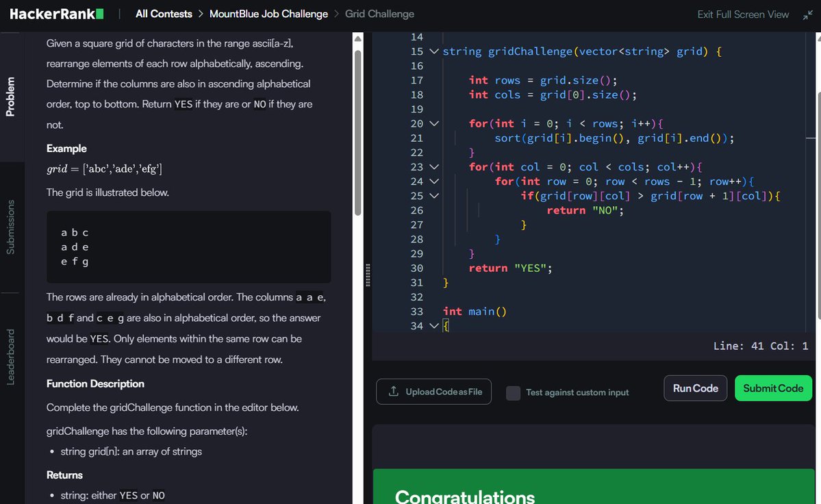This screenshot has height=504, width=821.
Task: Switch to the Problem tab
Action: click(10, 97)
